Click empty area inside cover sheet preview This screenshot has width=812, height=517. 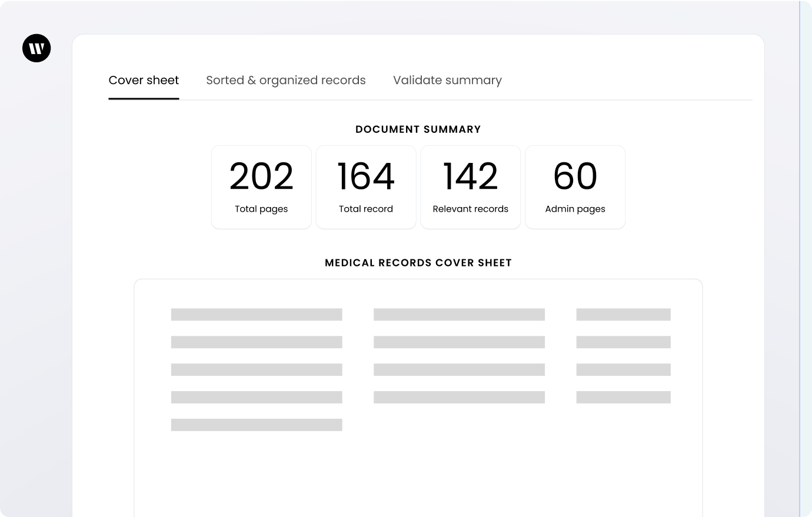(x=418, y=471)
